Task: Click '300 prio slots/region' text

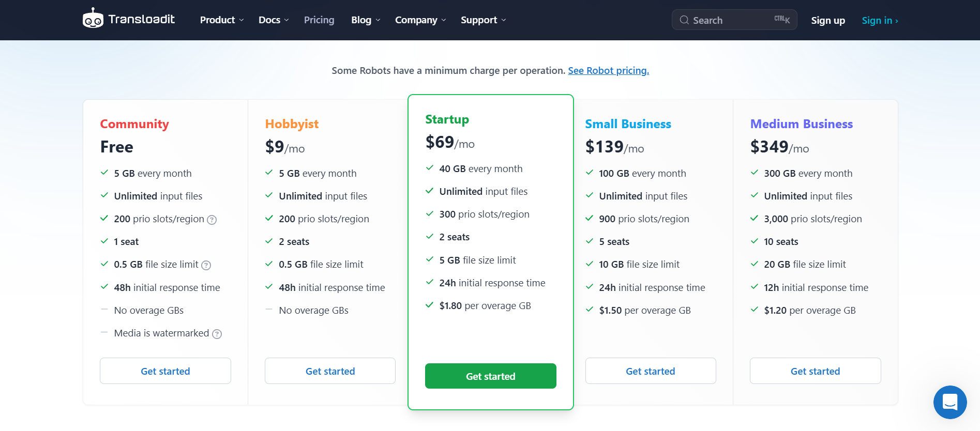Action: pos(484,214)
